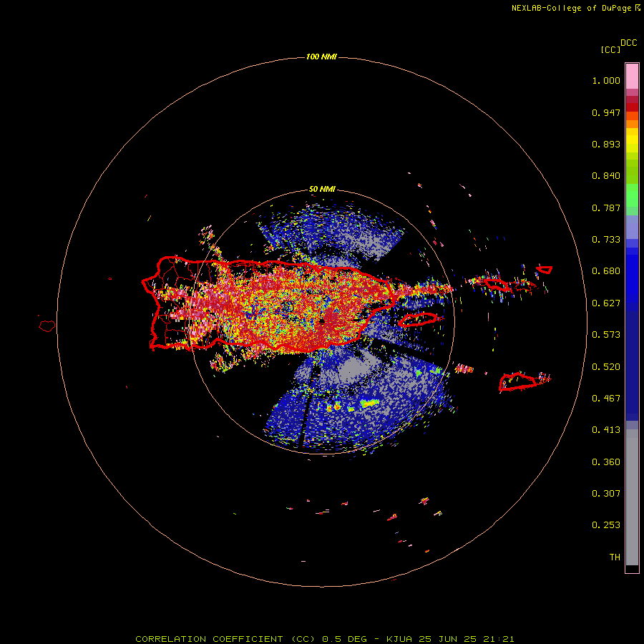Click the Correlation Coefficient caption at the bottom
Screen dimensions: 644x644
click(x=324, y=639)
